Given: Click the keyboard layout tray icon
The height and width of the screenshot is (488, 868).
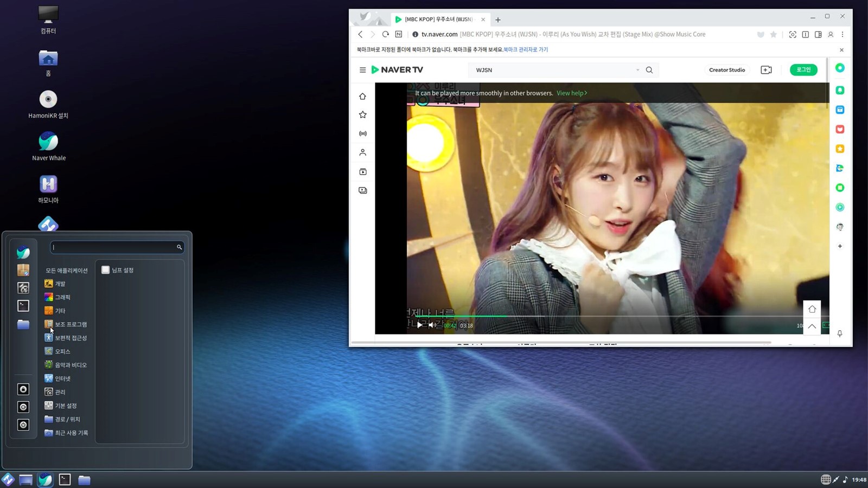Looking at the screenshot, I should [826, 479].
